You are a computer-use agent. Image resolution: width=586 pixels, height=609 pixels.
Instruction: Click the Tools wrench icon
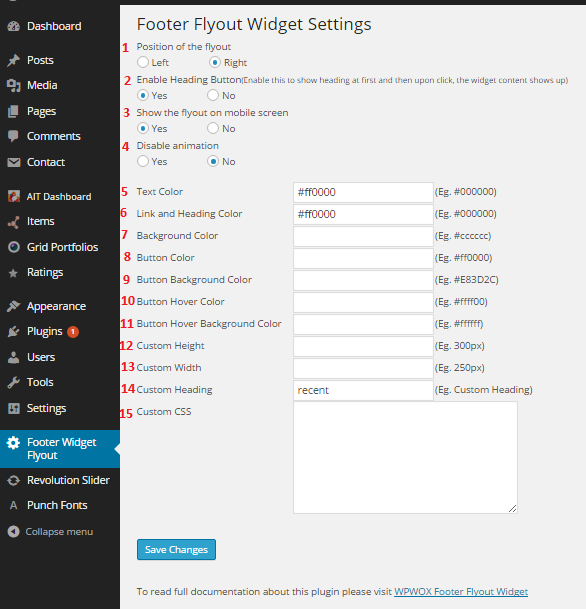(x=14, y=383)
